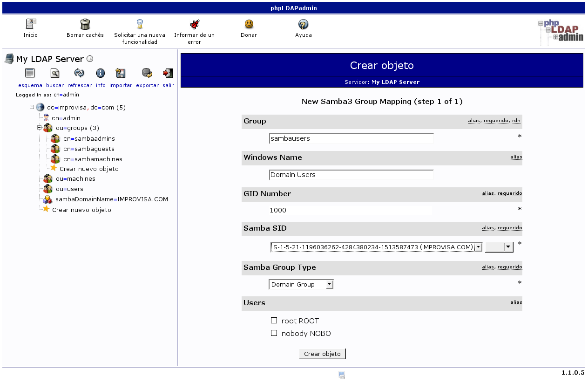Click the exportar export icon
The height and width of the screenshot is (383, 588).
click(x=147, y=73)
